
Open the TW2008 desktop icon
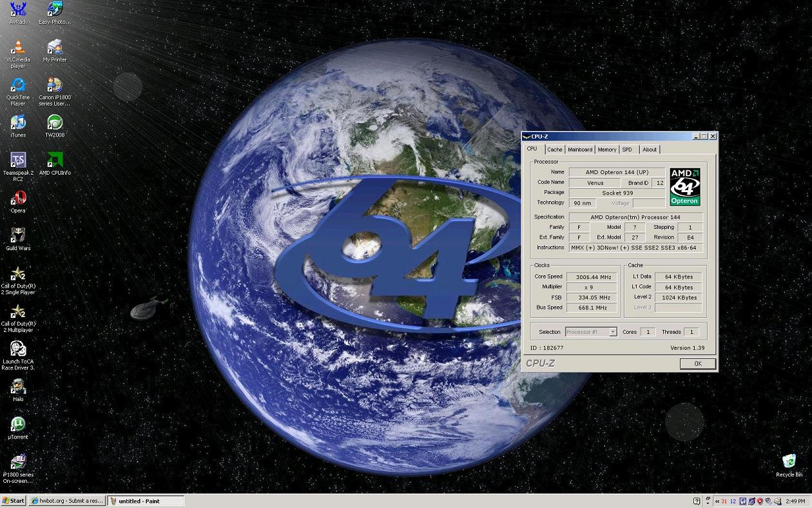(x=55, y=126)
